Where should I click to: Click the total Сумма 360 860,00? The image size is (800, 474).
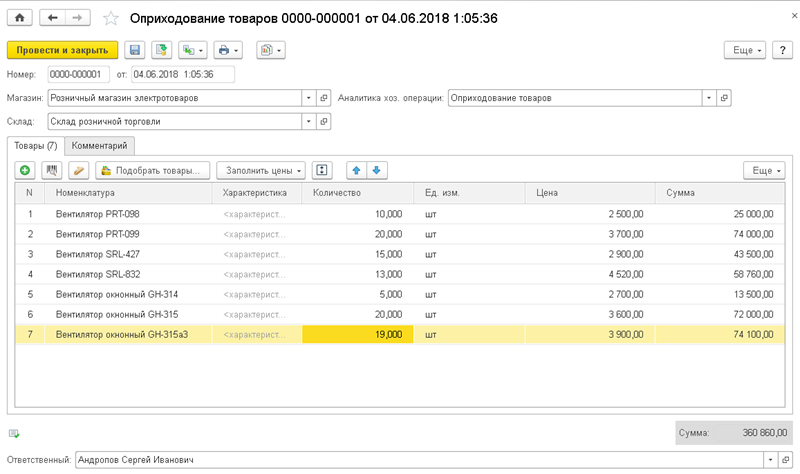[x=733, y=433]
